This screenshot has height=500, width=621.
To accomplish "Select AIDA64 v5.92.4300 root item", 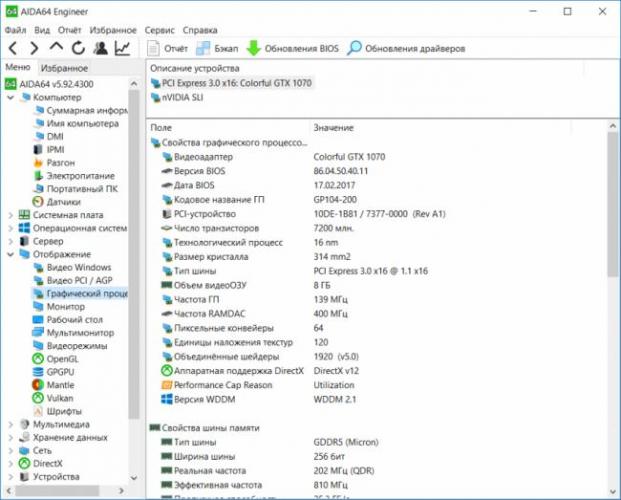I will (x=49, y=84).
